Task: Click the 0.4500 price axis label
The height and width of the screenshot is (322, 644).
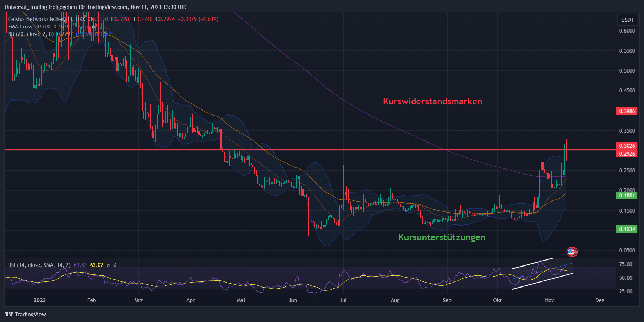Action: (x=627, y=91)
